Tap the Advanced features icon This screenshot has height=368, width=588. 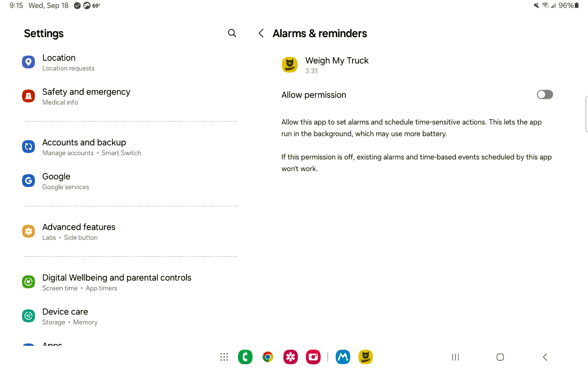tap(29, 231)
